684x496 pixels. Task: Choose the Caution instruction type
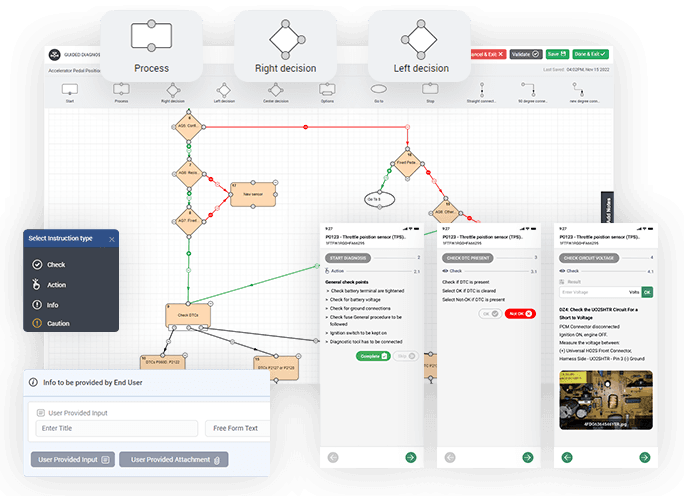click(51, 323)
